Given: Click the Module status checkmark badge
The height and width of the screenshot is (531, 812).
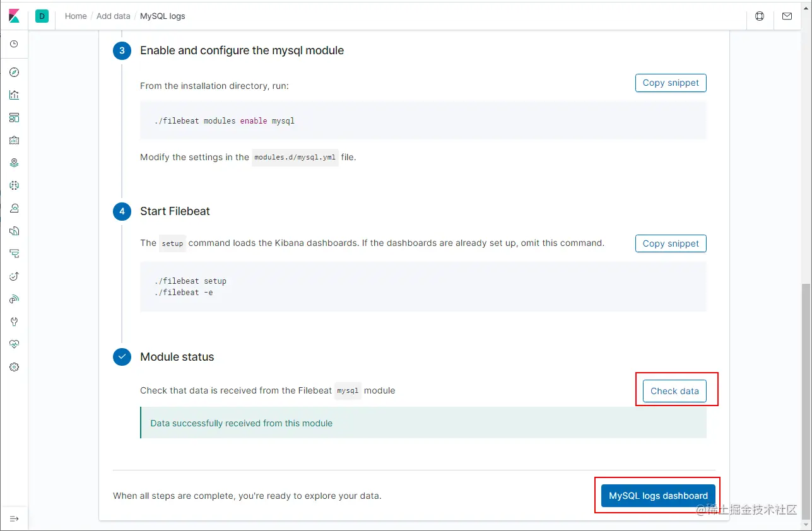Looking at the screenshot, I should pyautogui.click(x=122, y=357).
